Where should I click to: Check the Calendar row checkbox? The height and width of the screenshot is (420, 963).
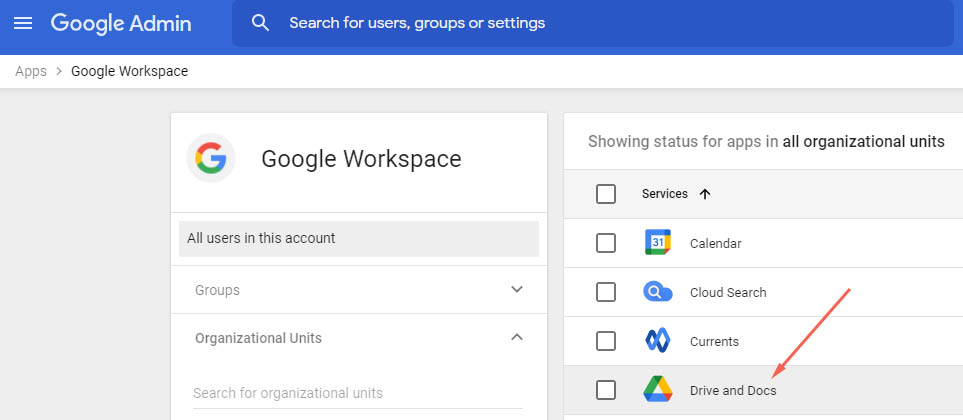pos(606,243)
